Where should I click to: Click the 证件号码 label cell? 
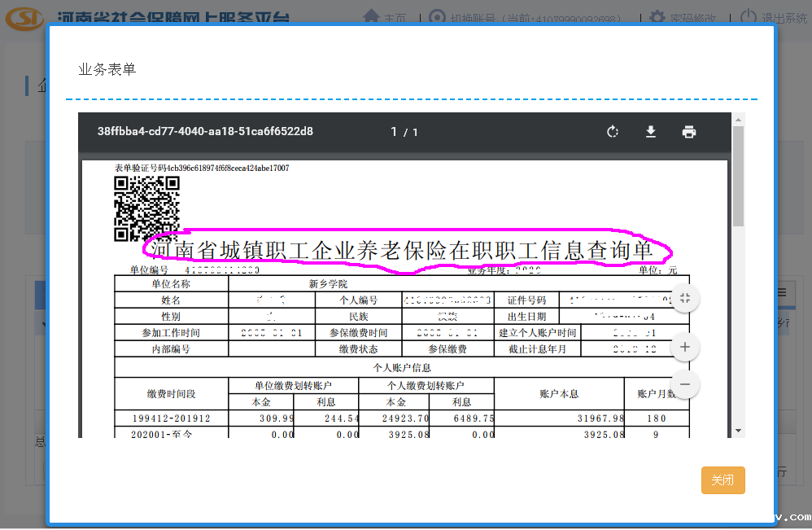[526, 300]
